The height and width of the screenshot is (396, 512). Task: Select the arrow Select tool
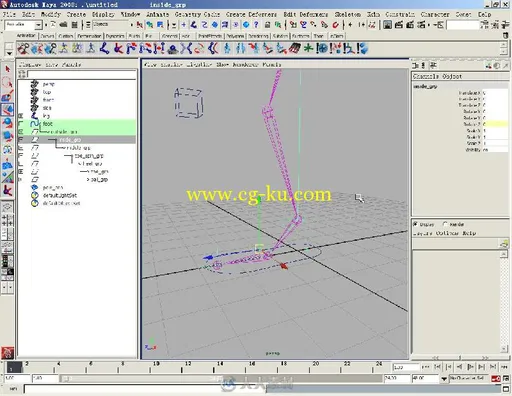7,69
